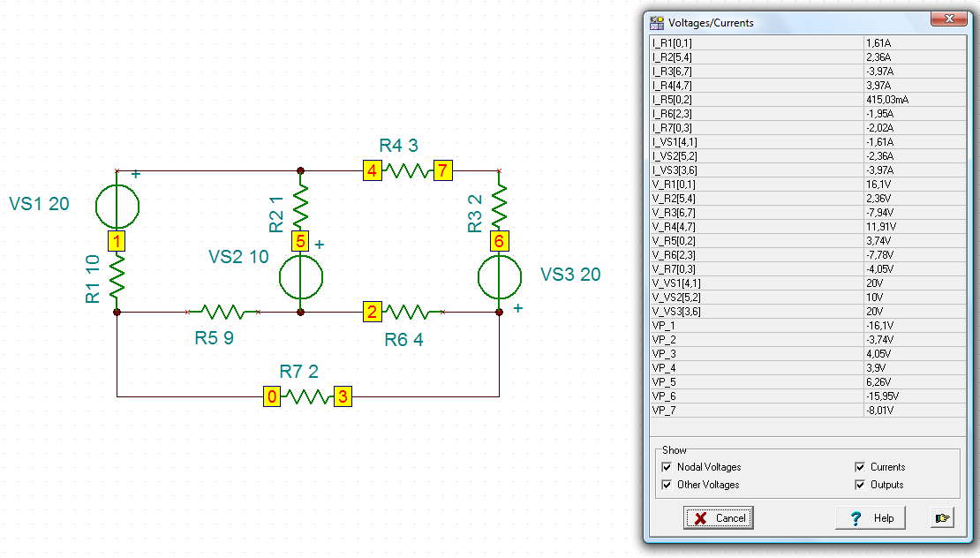Screen dimensions: 980x558
Task: Click node marker 5 on schematic
Action: point(301,241)
